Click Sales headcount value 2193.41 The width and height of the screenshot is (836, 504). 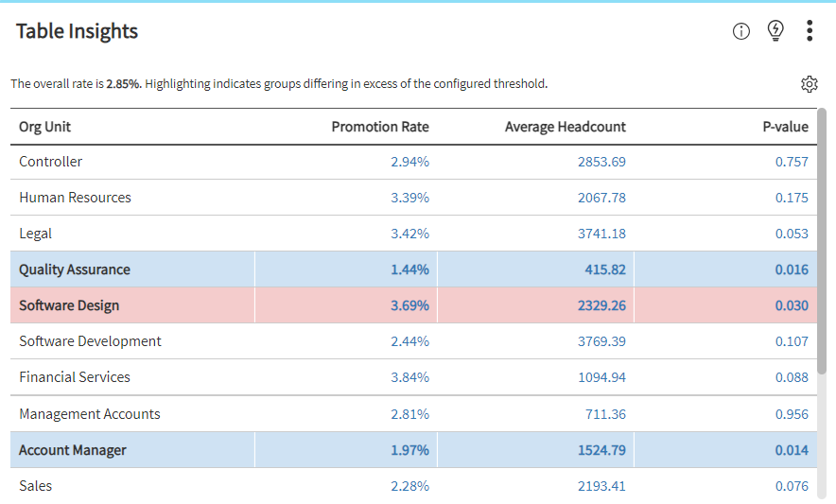[601, 486]
